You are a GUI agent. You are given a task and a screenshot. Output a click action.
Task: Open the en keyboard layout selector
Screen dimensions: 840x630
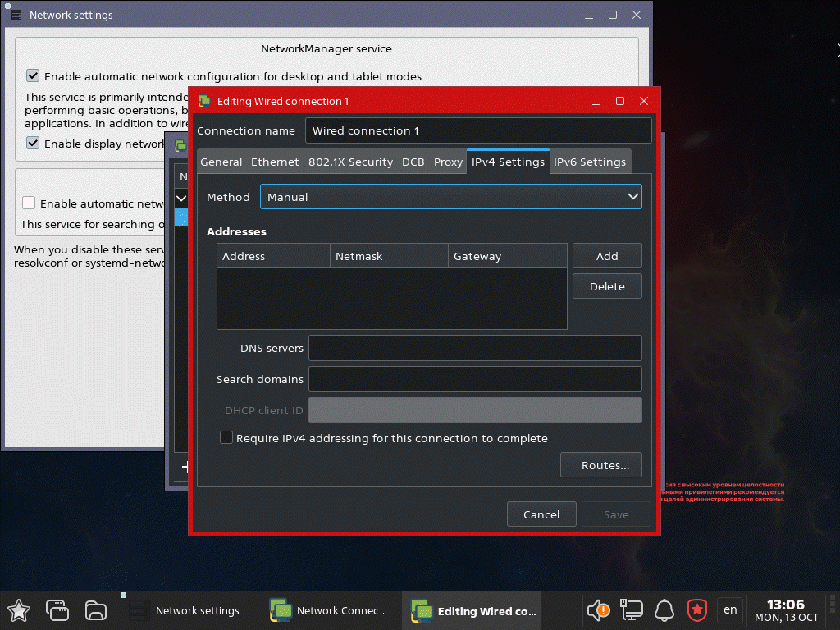tap(729, 610)
